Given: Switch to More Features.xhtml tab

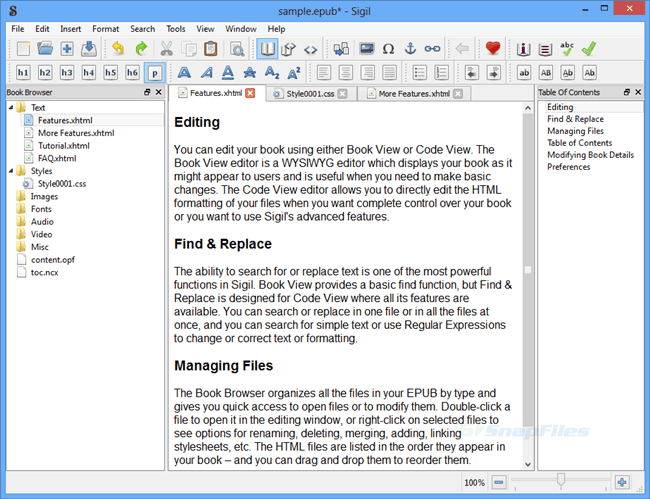Looking at the screenshot, I should pyautogui.click(x=414, y=94).
